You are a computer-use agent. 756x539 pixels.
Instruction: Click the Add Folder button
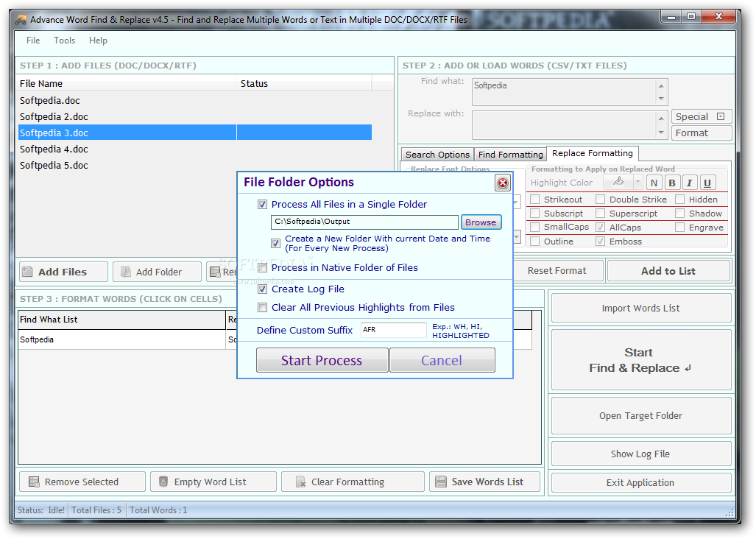coord(157,272)
